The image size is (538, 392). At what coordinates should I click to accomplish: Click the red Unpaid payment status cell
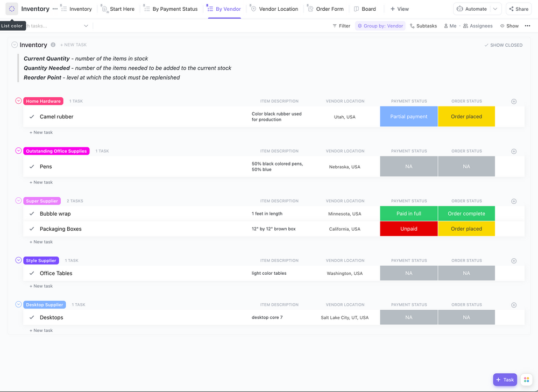409,229
